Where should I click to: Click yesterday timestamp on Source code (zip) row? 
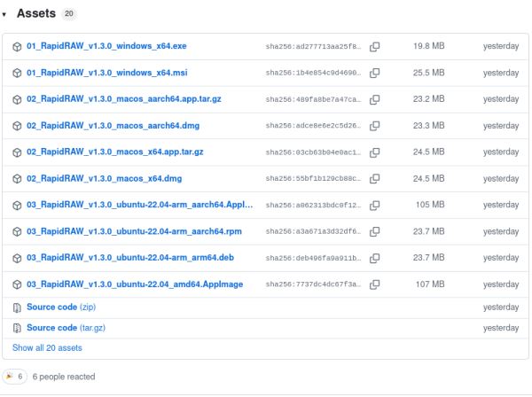501,307
